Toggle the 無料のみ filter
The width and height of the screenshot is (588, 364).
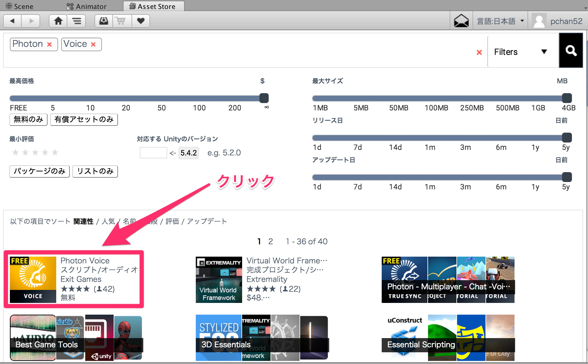click(x=28, y=119)
